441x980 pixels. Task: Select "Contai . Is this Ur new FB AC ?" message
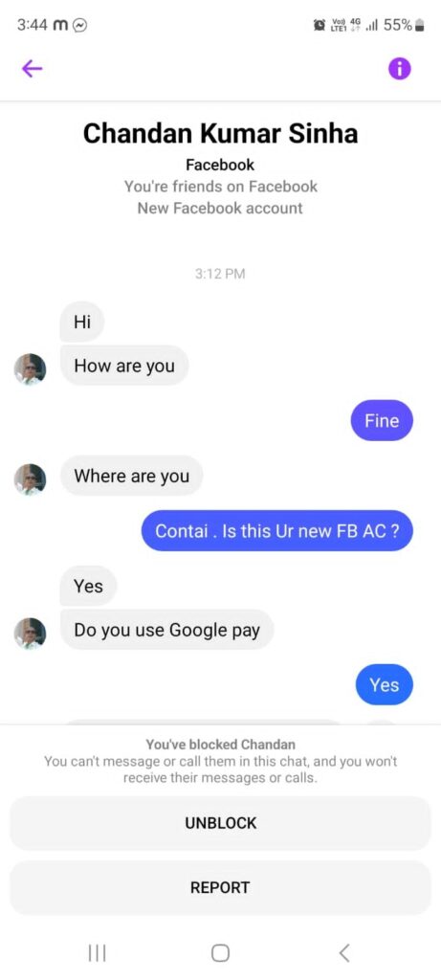tap(277, 531)
